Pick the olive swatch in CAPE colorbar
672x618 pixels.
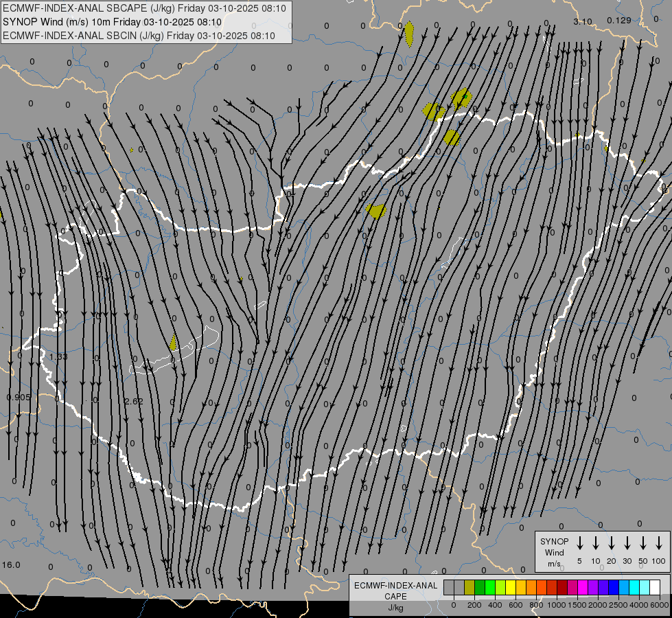(x=470, y=588)
